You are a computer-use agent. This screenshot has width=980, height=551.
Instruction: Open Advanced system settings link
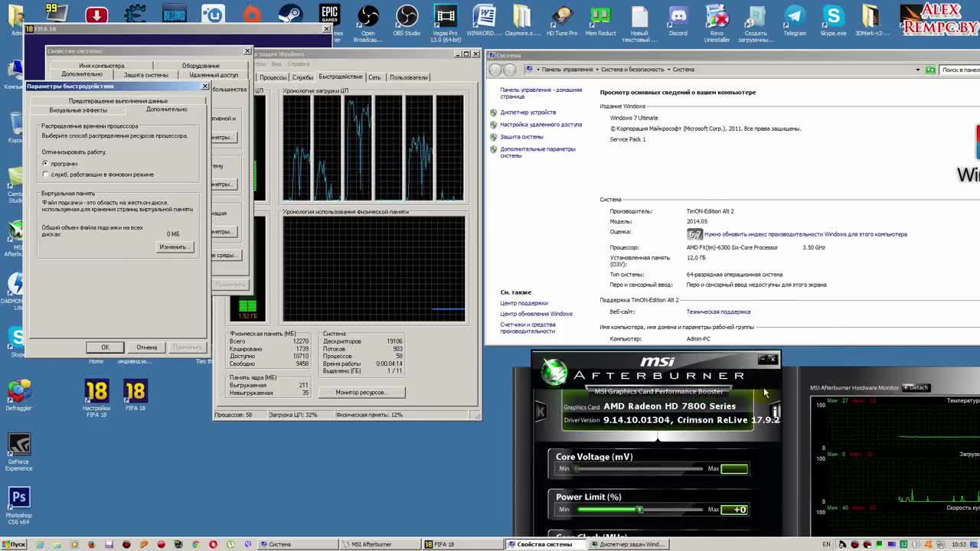[537, 152]
